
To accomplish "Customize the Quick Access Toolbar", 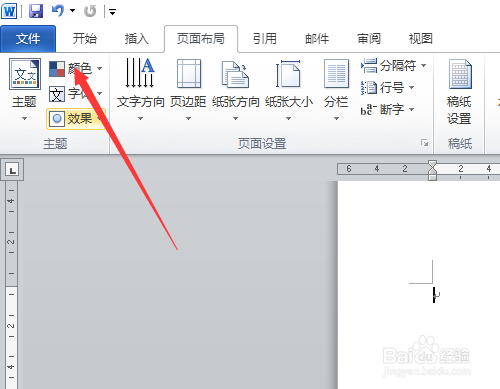I will [112, 13].
